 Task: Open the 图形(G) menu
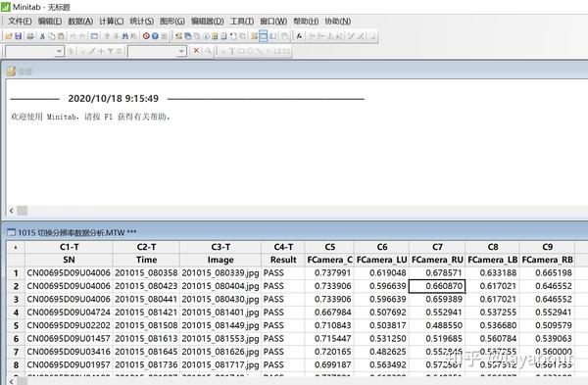(x=172, y=22)
